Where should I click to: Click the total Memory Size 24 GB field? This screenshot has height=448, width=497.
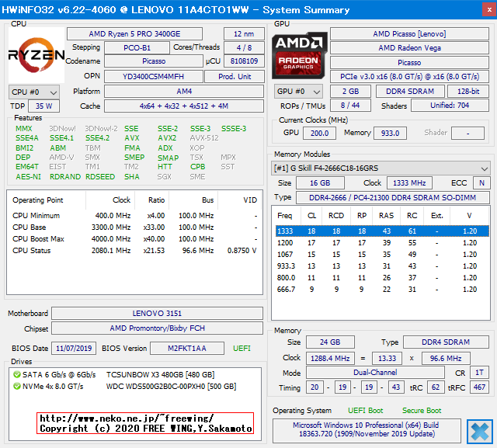(x=330, y=342)
